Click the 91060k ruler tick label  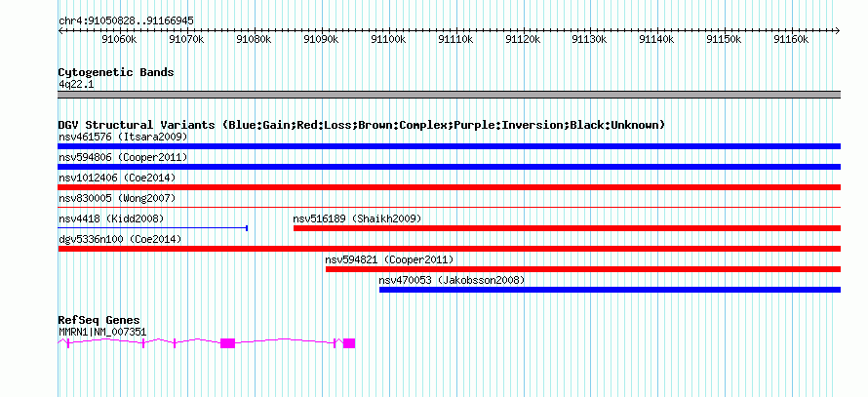click(x=119, y=40)
